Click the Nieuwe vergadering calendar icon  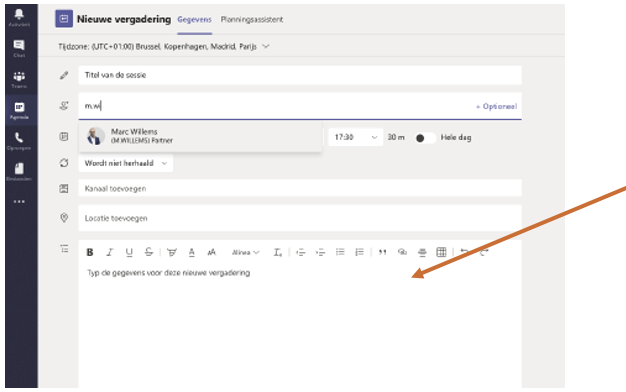click(x=64, y=19)
